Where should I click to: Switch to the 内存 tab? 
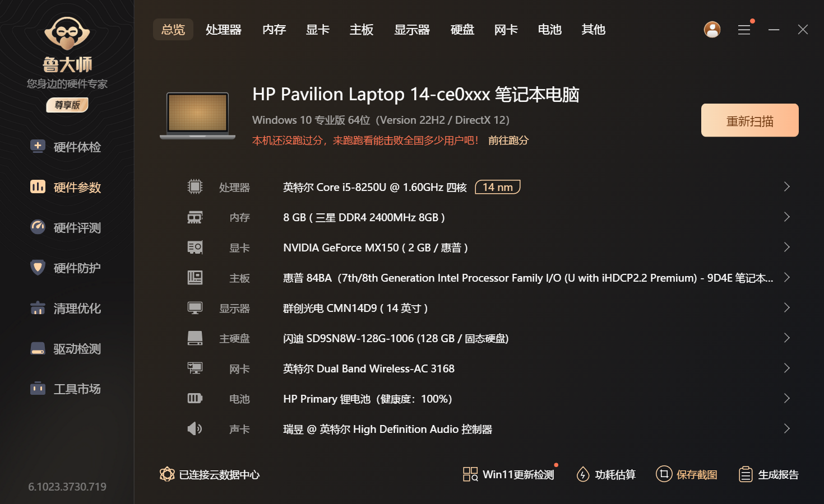pyautogui.click(x=274, y=30)
